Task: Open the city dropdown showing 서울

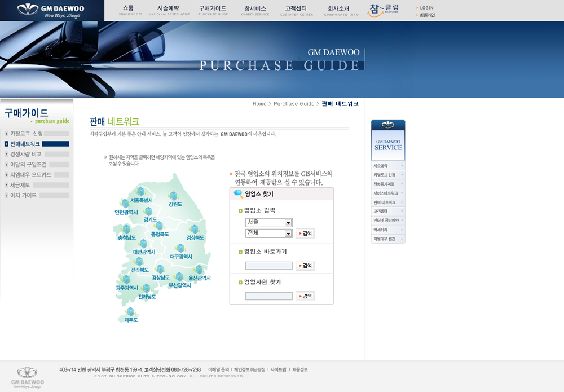Action: click(268, 223)
